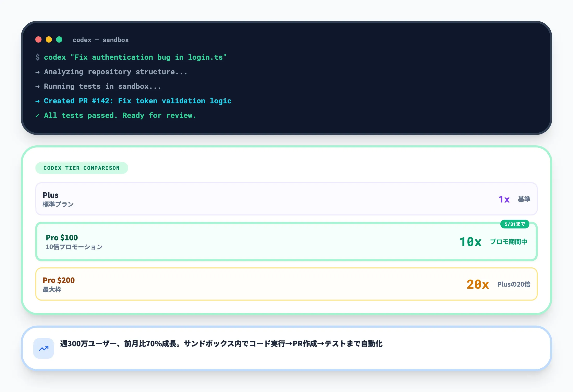Click the 基準 label
Screen dimensions: 573x392
pos(524,199)
